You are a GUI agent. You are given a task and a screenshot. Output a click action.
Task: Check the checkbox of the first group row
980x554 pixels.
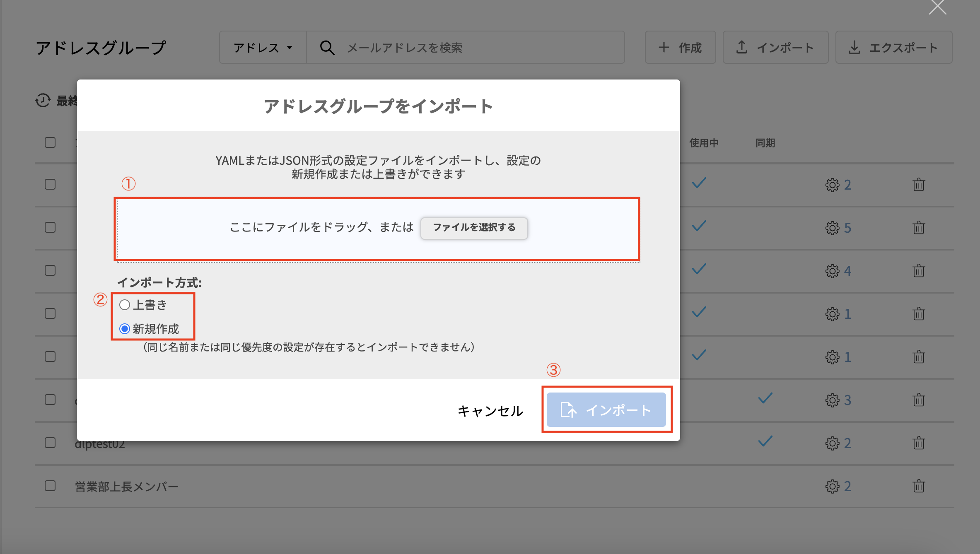50,184
